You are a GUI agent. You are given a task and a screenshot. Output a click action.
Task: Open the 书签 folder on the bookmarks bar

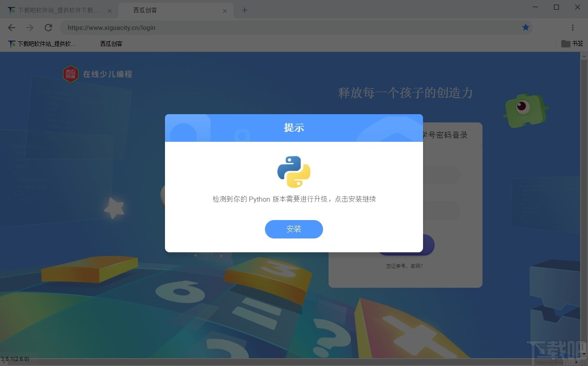(572, 43)
